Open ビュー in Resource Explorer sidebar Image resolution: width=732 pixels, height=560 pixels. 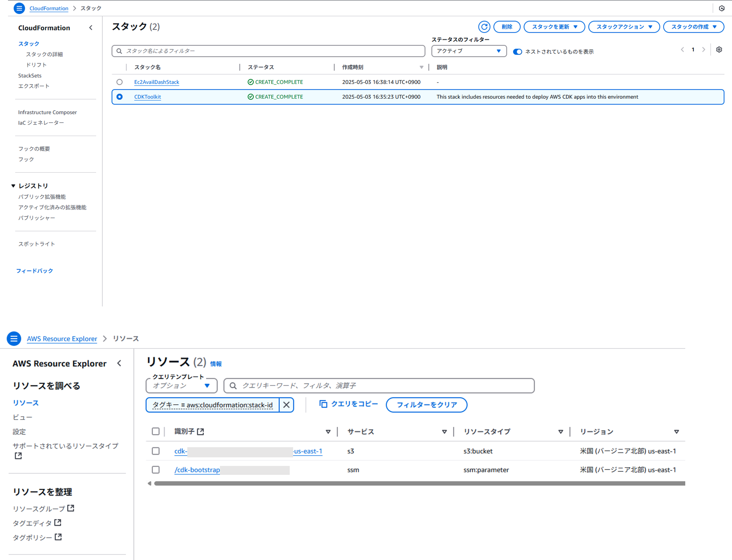click(22, 417)
